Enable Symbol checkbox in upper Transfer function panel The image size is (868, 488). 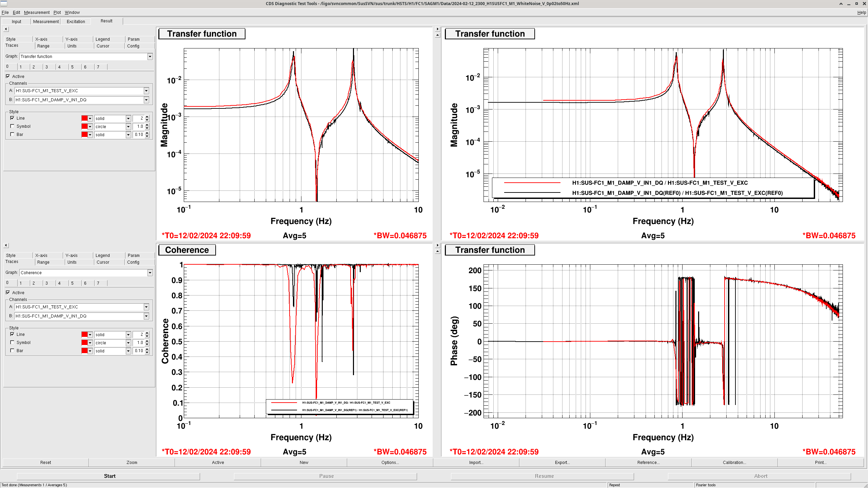[13, 126]
